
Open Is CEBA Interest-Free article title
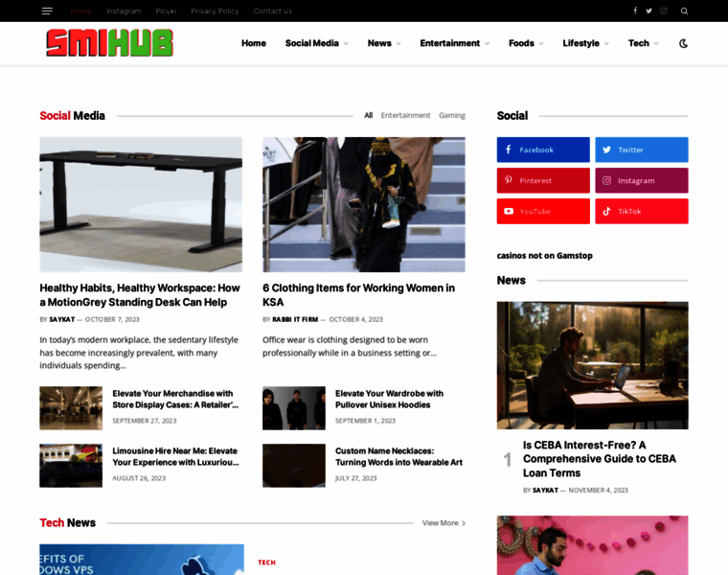point(600,459)
